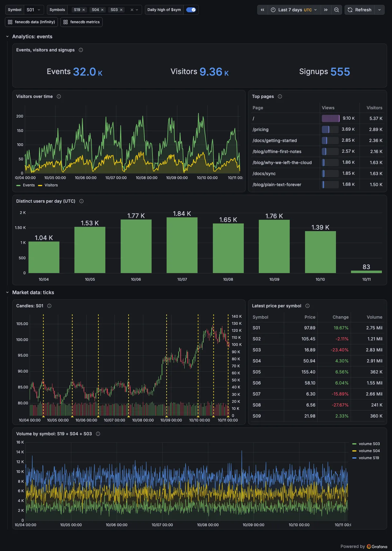Open the fenecdb metrics dashboard link
Screen dimensions: 392x551
tap(81, 22)
